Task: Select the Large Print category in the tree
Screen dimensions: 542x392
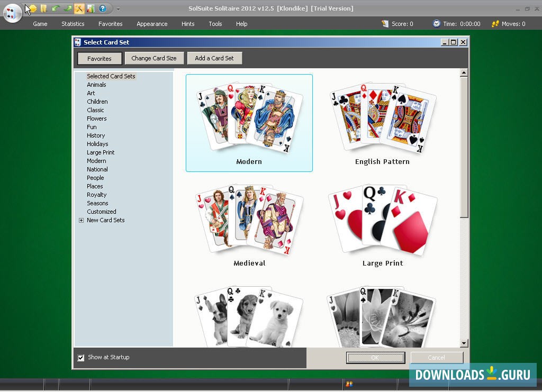Action: (101, 152)
